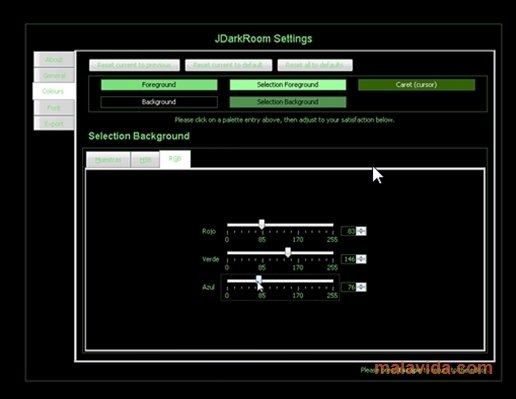516x399 pixels.
Task: Click the Azul spinner arrows
Action: pos(361,287)
